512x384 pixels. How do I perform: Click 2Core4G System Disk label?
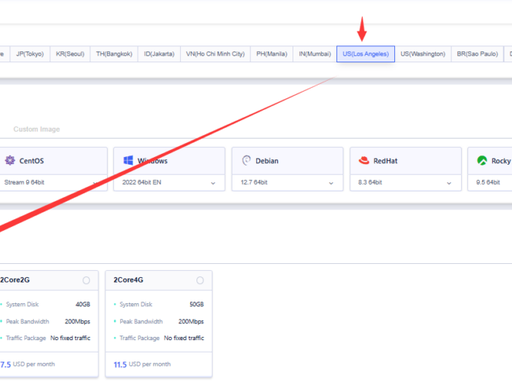(136, 304)
